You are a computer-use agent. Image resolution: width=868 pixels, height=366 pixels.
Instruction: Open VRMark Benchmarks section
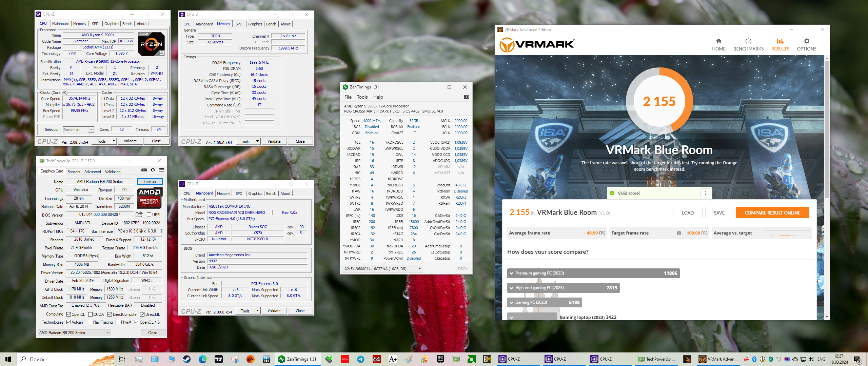tap(748, 45)
